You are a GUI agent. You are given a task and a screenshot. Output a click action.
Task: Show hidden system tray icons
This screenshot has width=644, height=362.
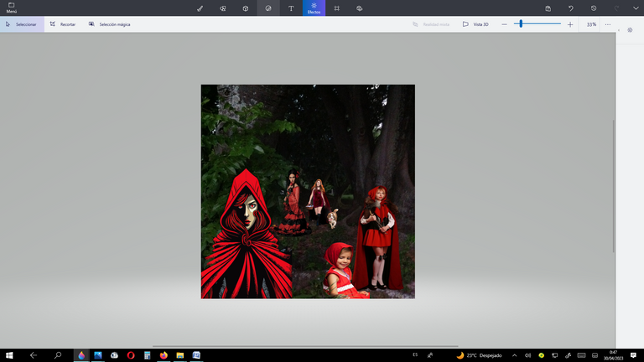click(514, 355)
